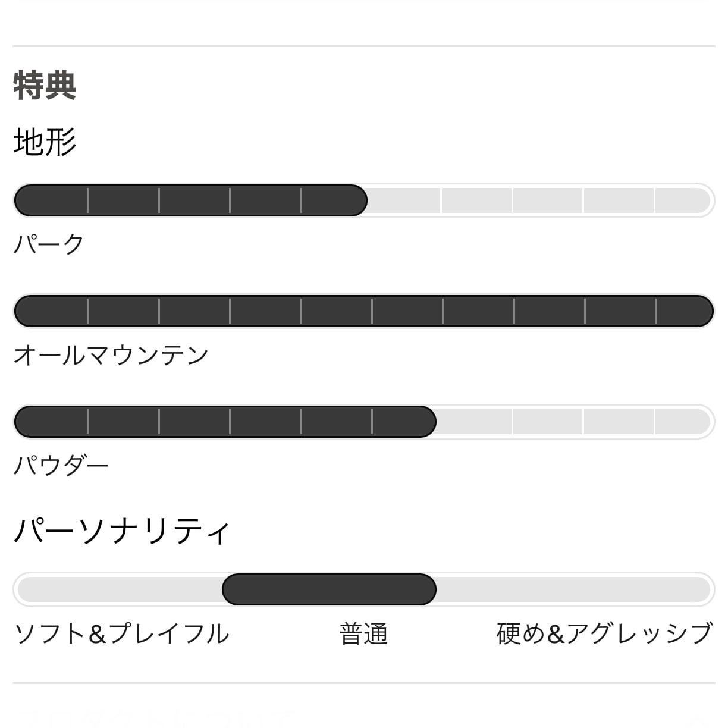Click last segment of オールマウンテン bar
Viewport: 728px width, 728px height.
pyautogui.click(x=685, y=311)
